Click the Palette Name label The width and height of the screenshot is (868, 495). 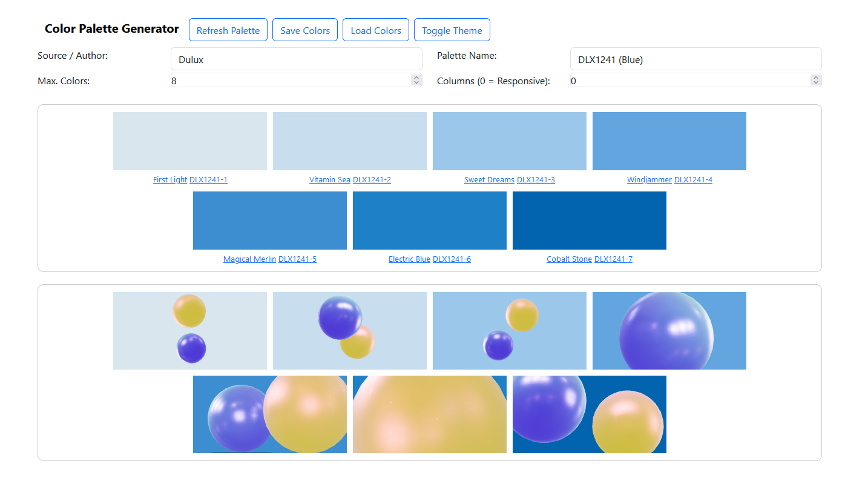pos(467,56)
